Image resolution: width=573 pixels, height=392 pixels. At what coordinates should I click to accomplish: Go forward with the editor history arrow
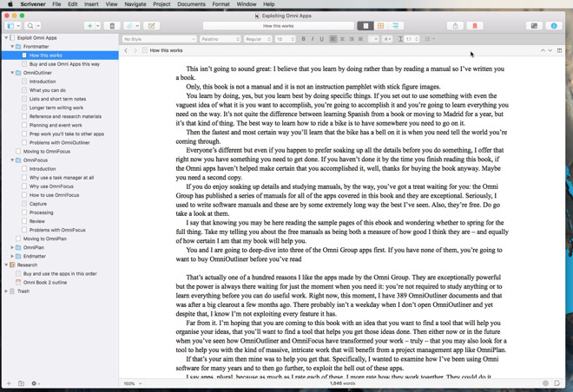[x=135, y=50]
